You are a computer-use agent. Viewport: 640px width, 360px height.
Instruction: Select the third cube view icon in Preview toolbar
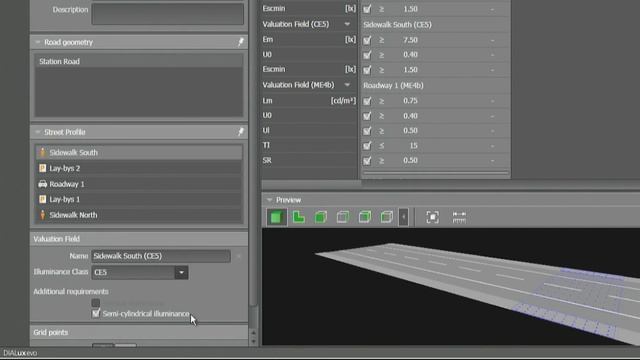pos(321,217)
